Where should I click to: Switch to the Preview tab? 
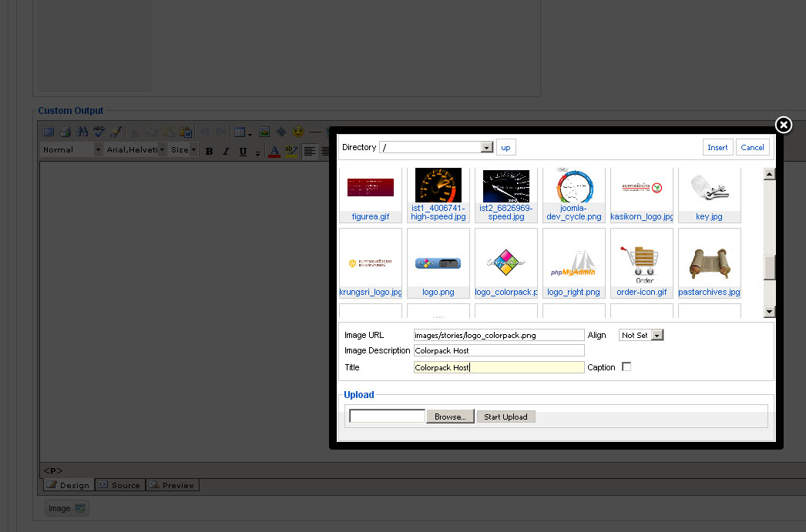[172, 485]
